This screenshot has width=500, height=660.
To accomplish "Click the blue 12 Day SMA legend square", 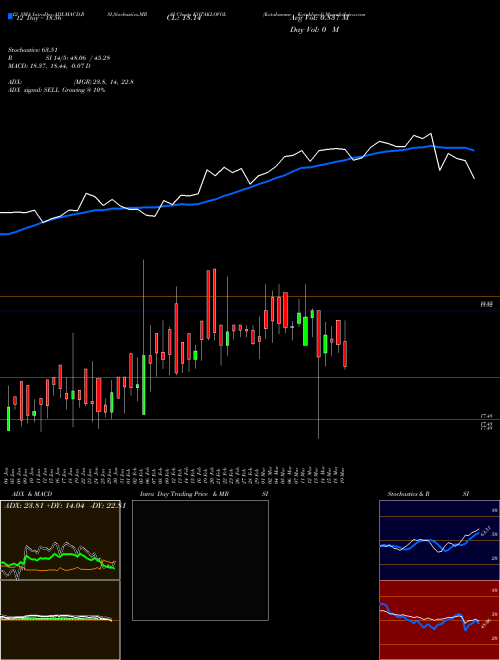I will tap(10, 16).
